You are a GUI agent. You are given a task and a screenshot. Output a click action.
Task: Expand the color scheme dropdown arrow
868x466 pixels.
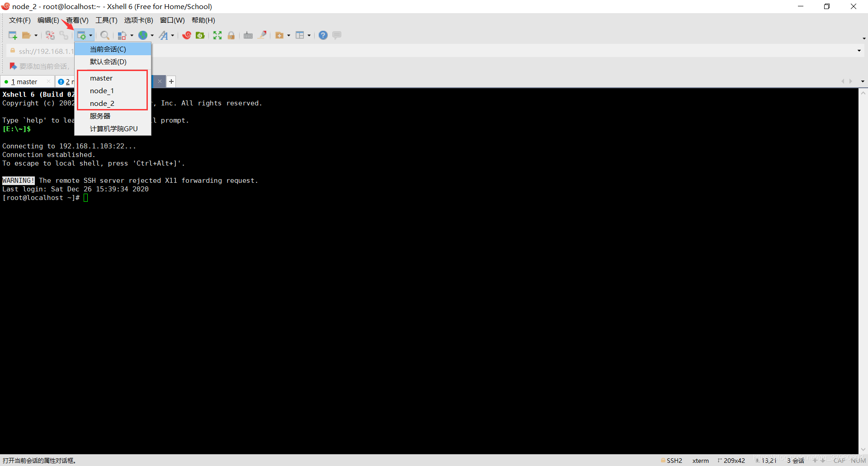coord(132,35)
